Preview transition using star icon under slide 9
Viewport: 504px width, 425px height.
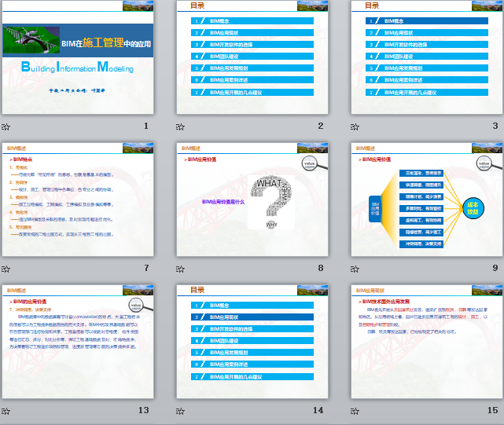pos(355,269)
